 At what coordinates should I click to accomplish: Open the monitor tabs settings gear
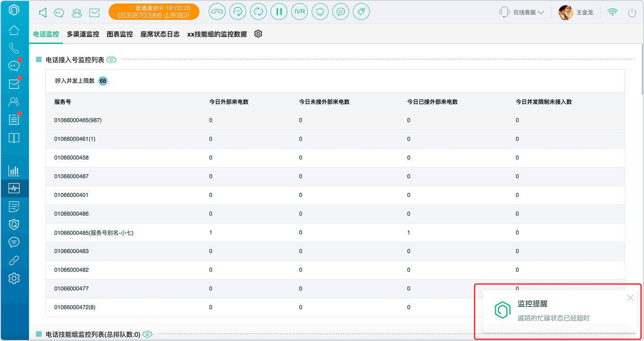pos(258,34)
